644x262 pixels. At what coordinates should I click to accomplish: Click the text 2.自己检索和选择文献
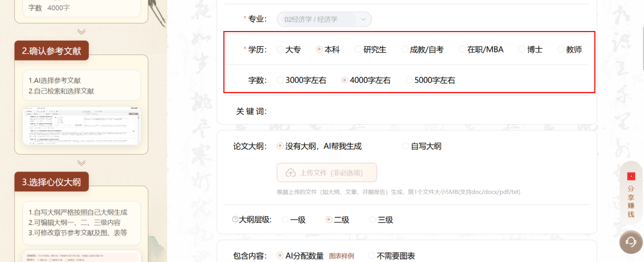61,91
